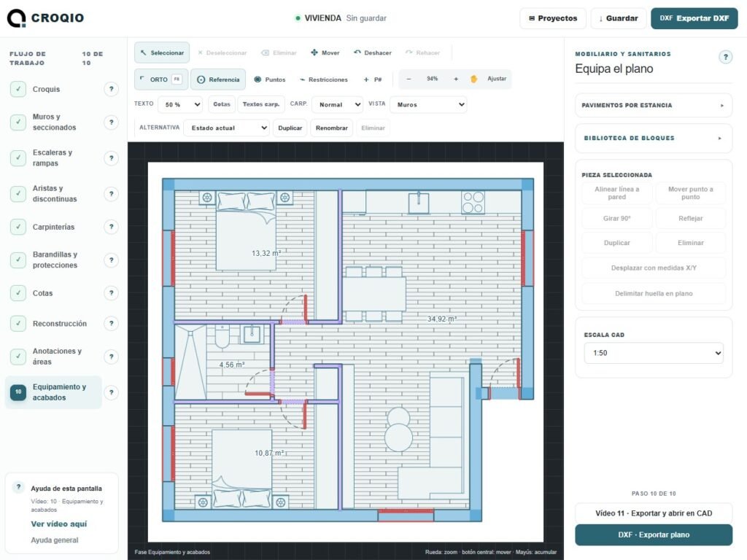747x560 pixels.
Task: Select Equipamiento y acabados step
Action: point(53,392)
